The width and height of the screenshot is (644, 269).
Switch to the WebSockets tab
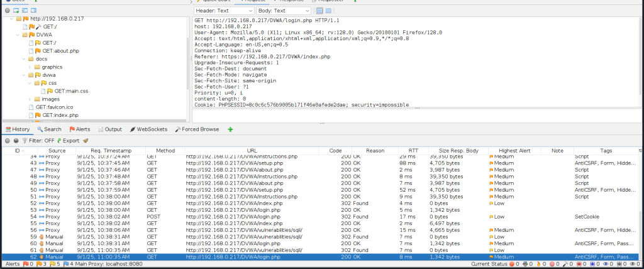point(148,129)
